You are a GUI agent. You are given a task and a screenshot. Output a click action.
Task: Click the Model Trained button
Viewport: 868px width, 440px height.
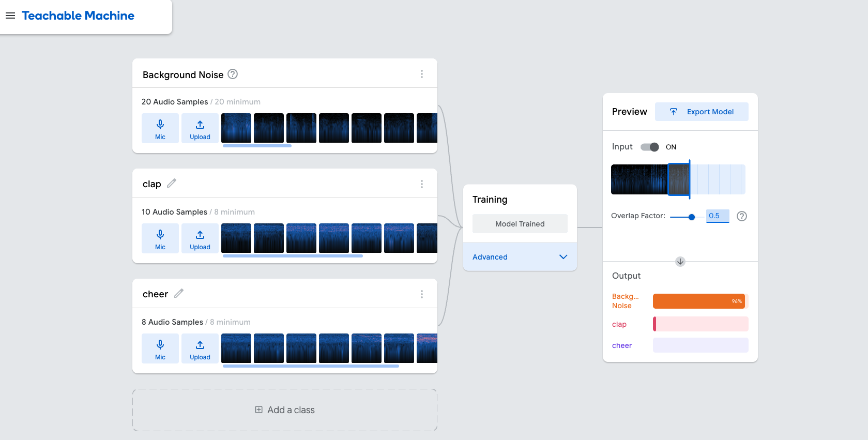(520, 224)
